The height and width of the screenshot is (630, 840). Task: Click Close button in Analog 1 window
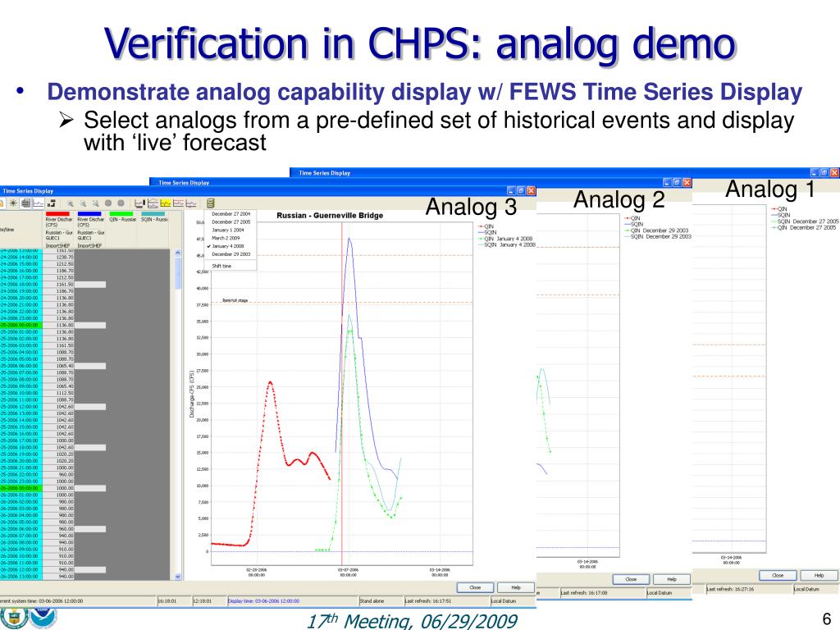(x=778, y=575)
